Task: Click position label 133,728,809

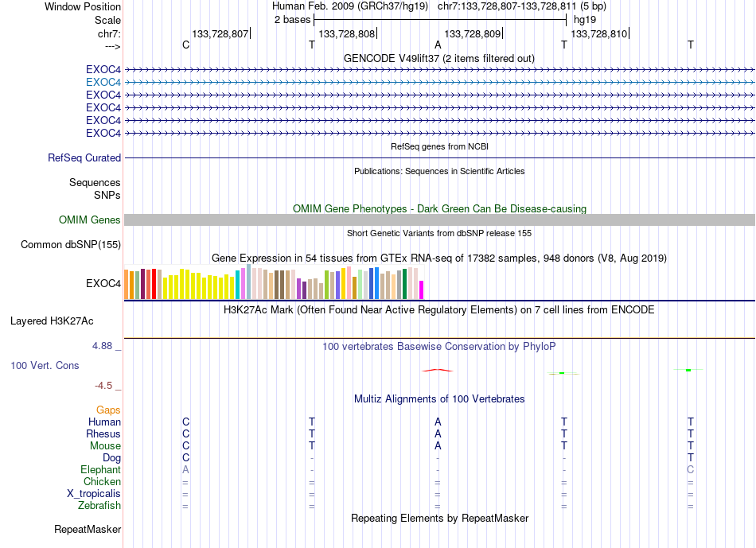Action: [473, 33]
